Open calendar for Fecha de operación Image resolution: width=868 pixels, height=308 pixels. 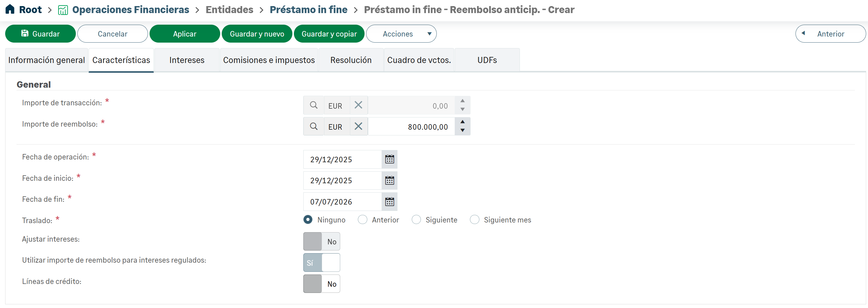[390, 159]
